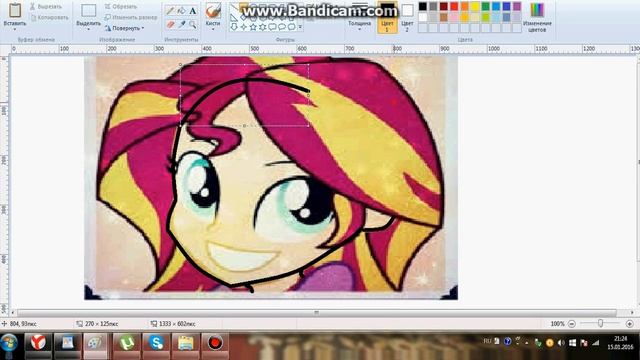Expand shapes gallery more arrow

point(300,27)
